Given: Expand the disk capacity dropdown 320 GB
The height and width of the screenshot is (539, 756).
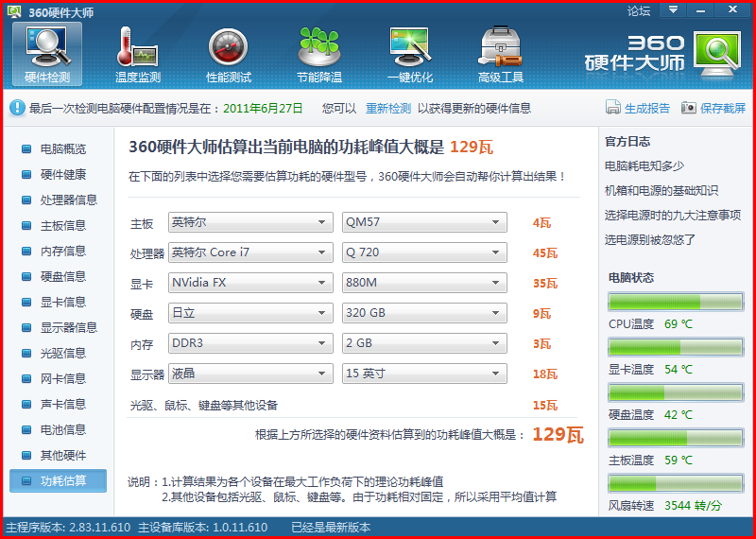Looking at the screenshot, I should click(x=424, y=313).
